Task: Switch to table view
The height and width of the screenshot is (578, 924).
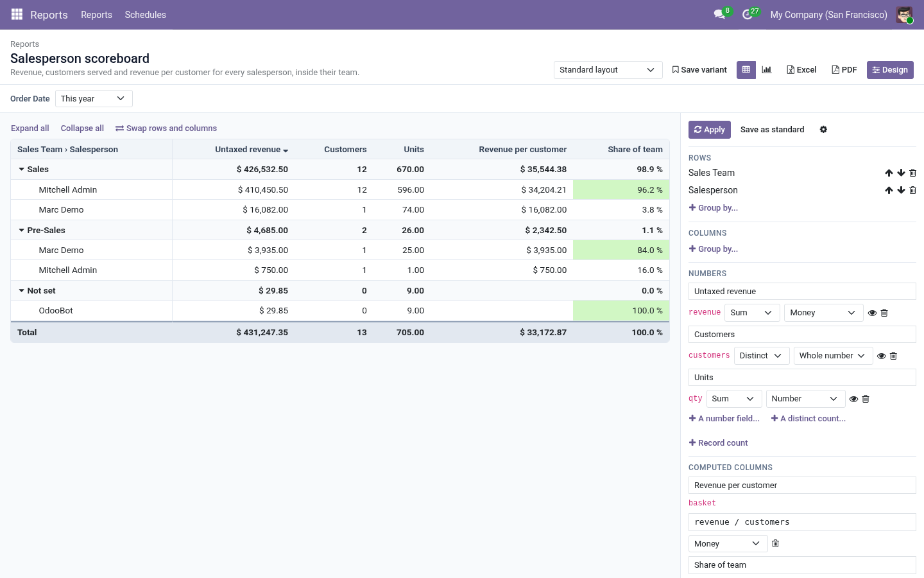Action: (x=746, y=70)
